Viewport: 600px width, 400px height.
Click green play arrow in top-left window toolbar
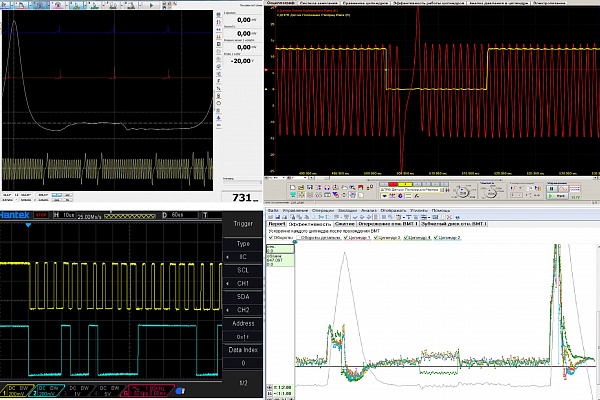pyautogui.click(x=151, y=5)
